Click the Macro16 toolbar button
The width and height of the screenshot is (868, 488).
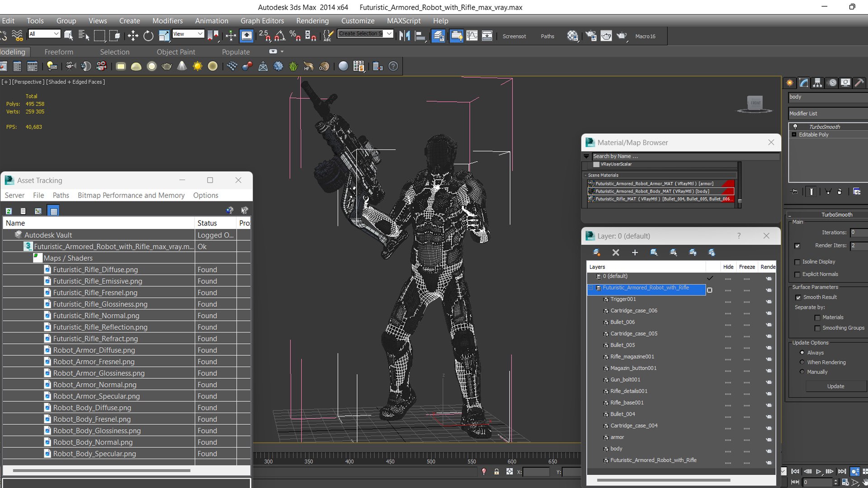(645, 36)
